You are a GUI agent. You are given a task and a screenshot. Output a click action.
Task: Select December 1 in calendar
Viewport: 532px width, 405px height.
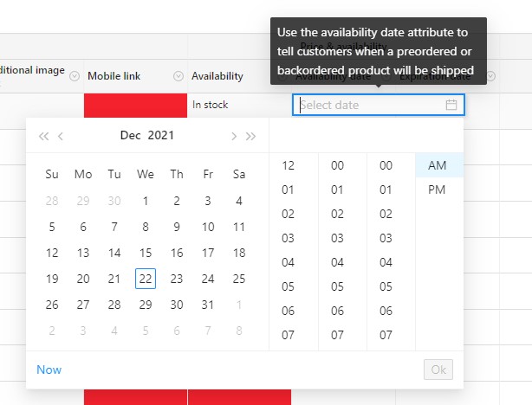tap(146, 201)
